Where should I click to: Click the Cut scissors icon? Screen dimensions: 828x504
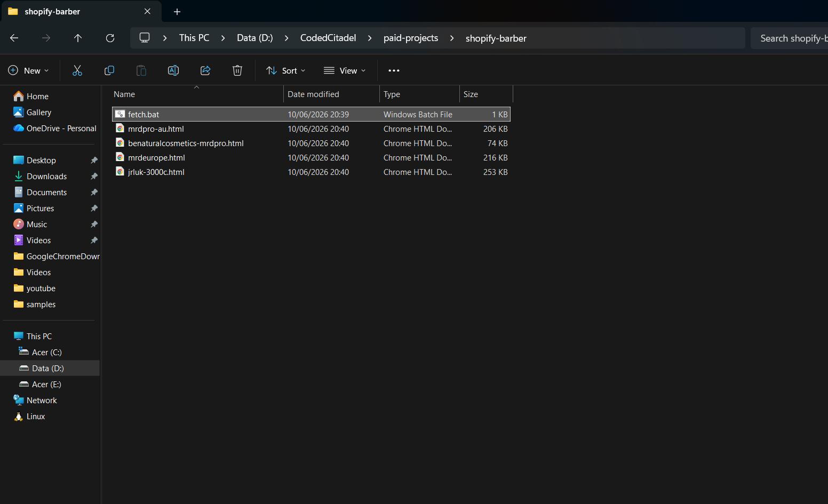tap(77, 70)
